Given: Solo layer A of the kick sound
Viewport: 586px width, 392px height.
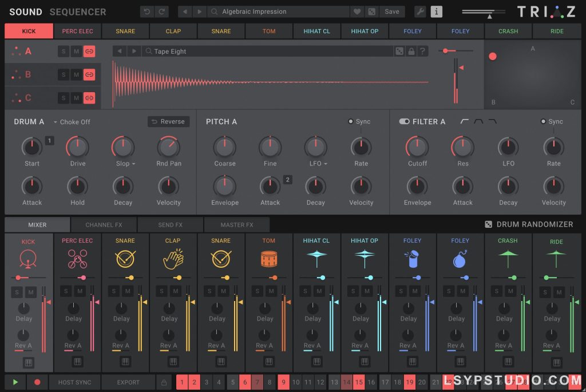Looking at the screenshot, I should (x=65, y=51).
